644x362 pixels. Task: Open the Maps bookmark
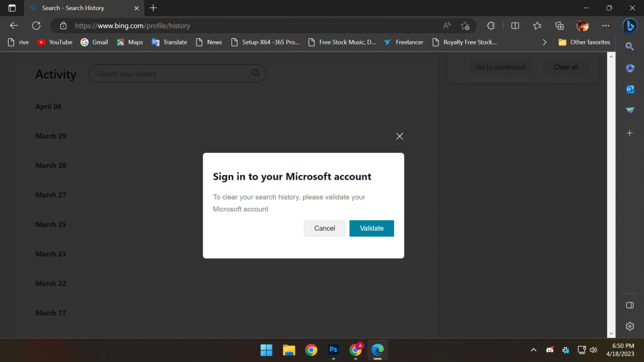130,42
